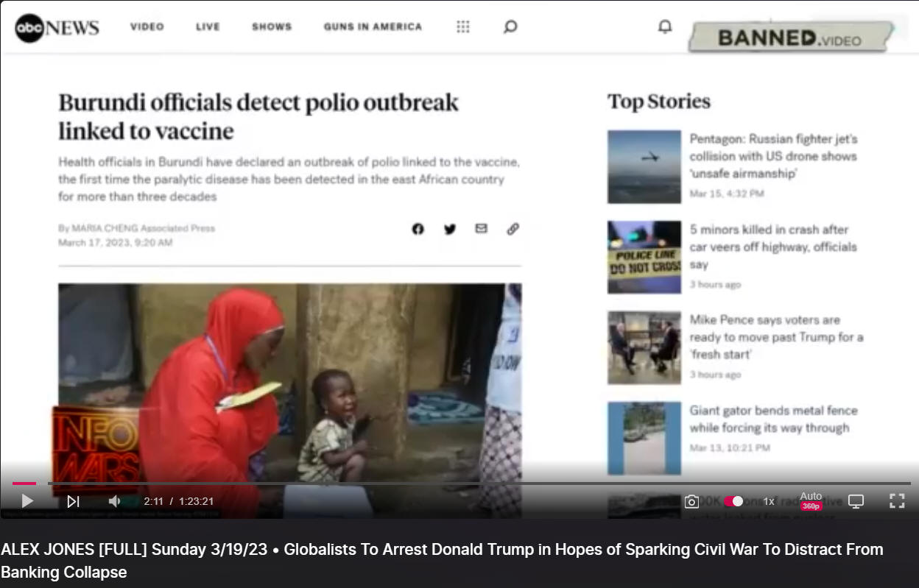Viewport: 919px width, 588px height.
Task: Skip to next video
Action: (x=73, y=501)
